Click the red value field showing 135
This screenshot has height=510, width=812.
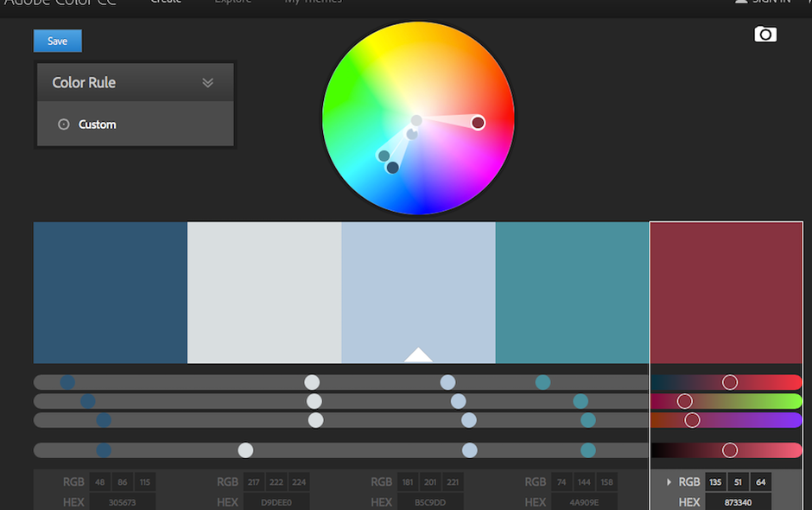coord(715,482)
